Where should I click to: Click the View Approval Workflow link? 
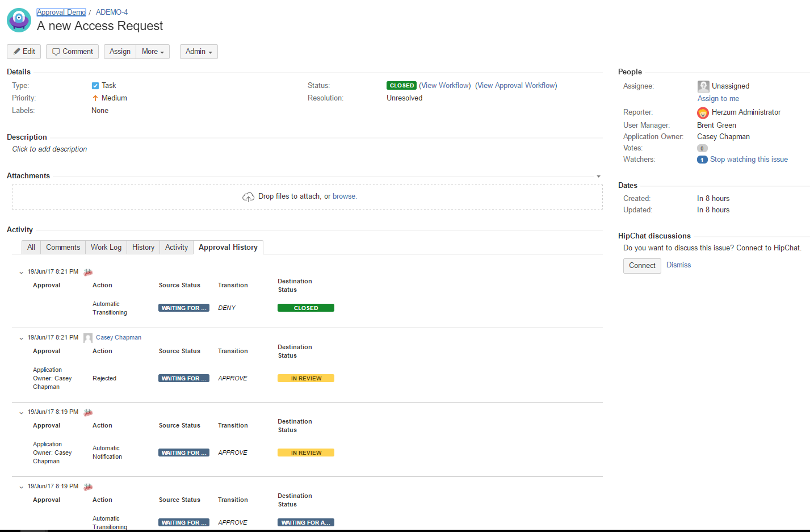516,86
